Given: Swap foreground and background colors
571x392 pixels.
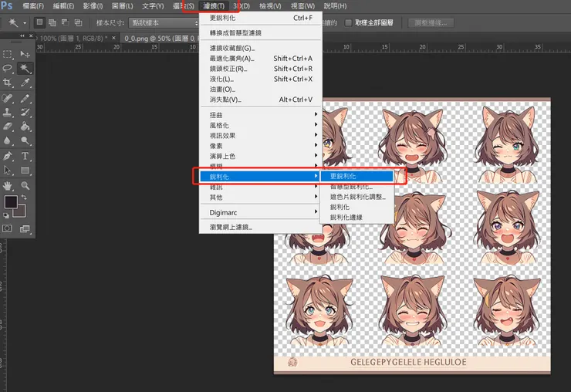Looking at the screenshot, I should coord(24,197).
